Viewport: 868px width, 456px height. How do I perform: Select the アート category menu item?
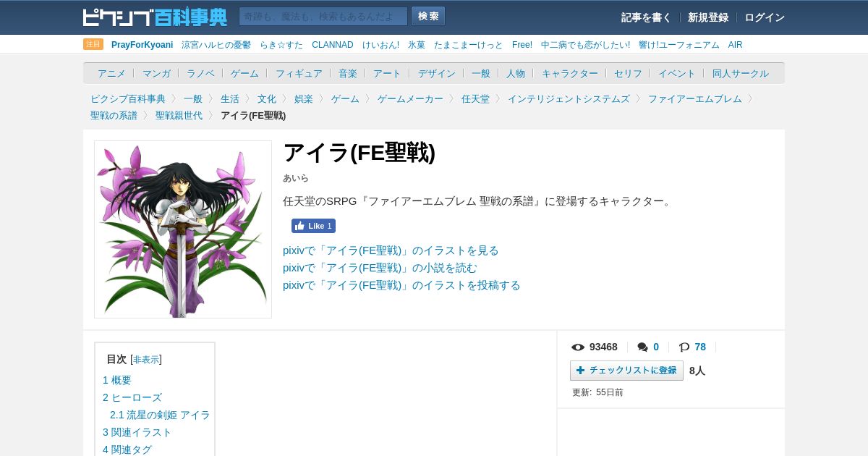point(387,73)
